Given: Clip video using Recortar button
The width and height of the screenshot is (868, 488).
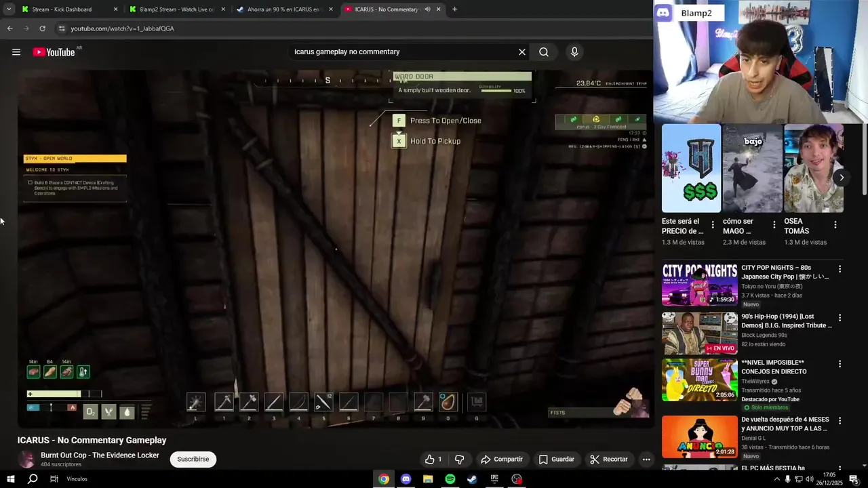Looking at the screenshot, I should 609,460.
